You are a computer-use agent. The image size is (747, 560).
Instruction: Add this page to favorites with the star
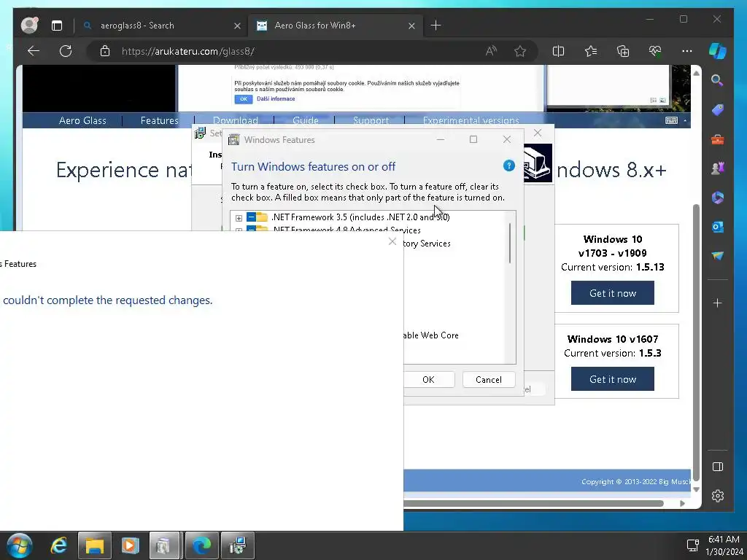[520, 51]
